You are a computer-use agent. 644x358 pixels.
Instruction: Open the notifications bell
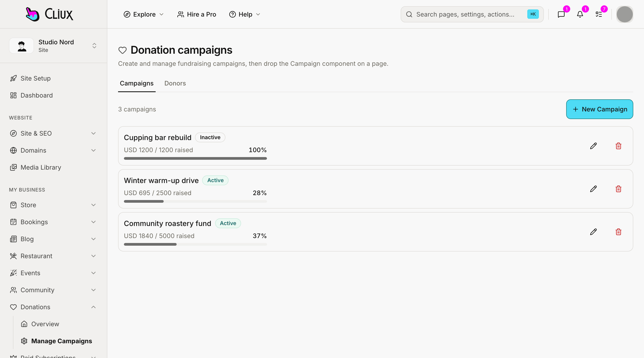coord(580,14)
